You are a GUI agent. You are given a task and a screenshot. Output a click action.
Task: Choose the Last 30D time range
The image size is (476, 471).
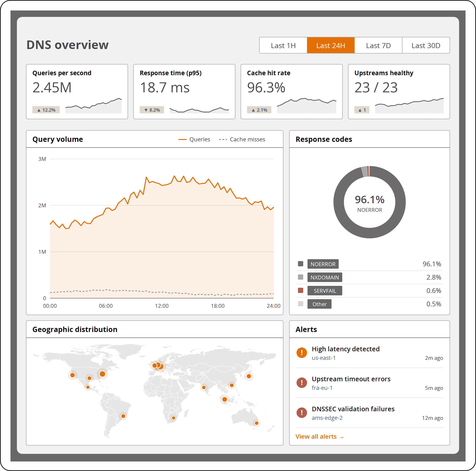tap(426, 45)
